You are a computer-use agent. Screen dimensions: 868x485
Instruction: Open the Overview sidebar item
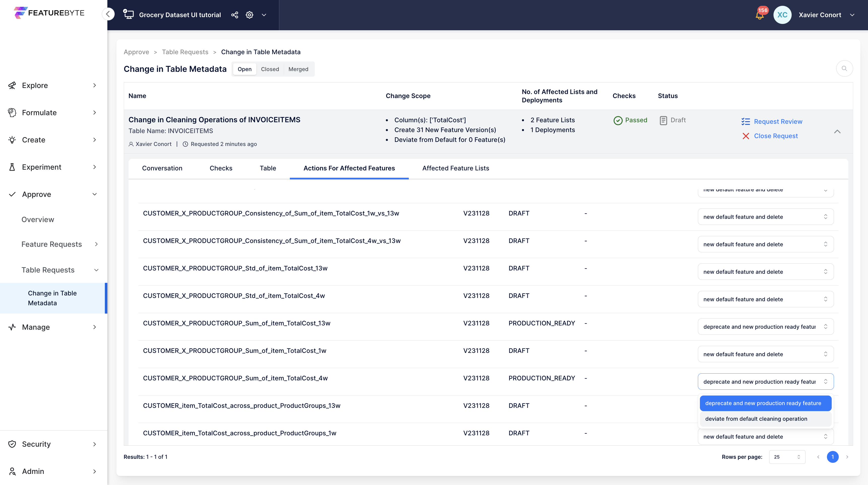pyautogui.click(x=38, y=219)
